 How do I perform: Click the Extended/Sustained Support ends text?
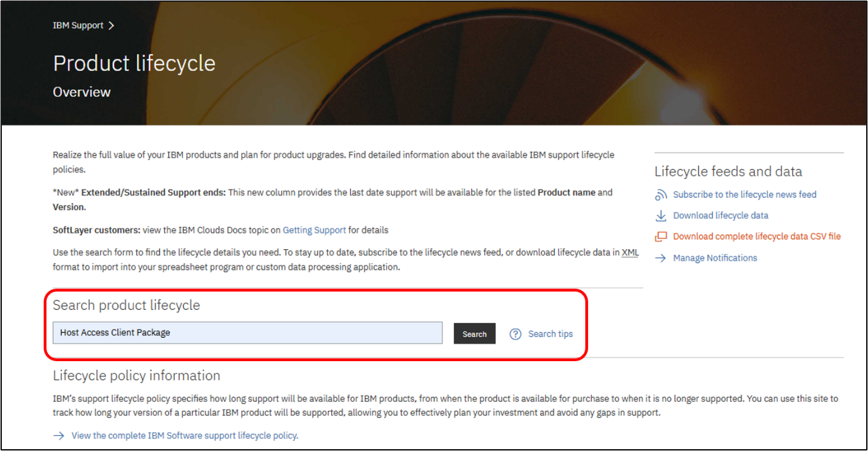tap(153, 193)
